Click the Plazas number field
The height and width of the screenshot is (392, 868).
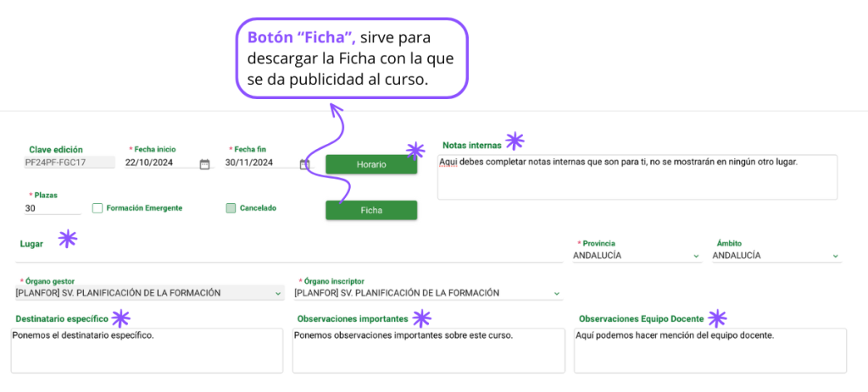tap(53, 208)
